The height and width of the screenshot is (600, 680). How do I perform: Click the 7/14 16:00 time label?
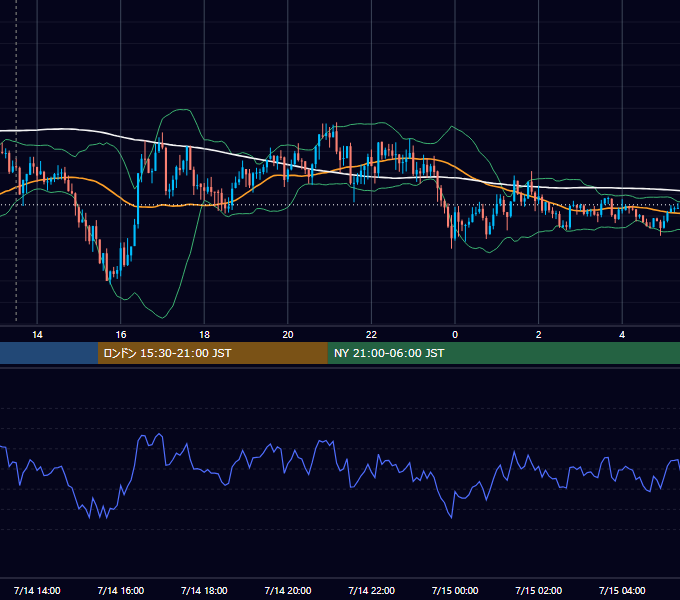point(121,590)
